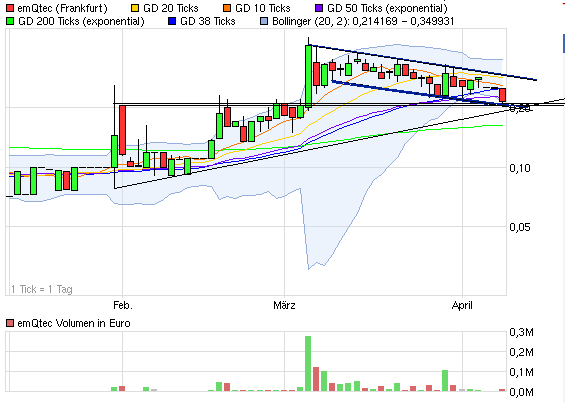Click the '1 Tick = 1 Tag' note

[42, 289]
